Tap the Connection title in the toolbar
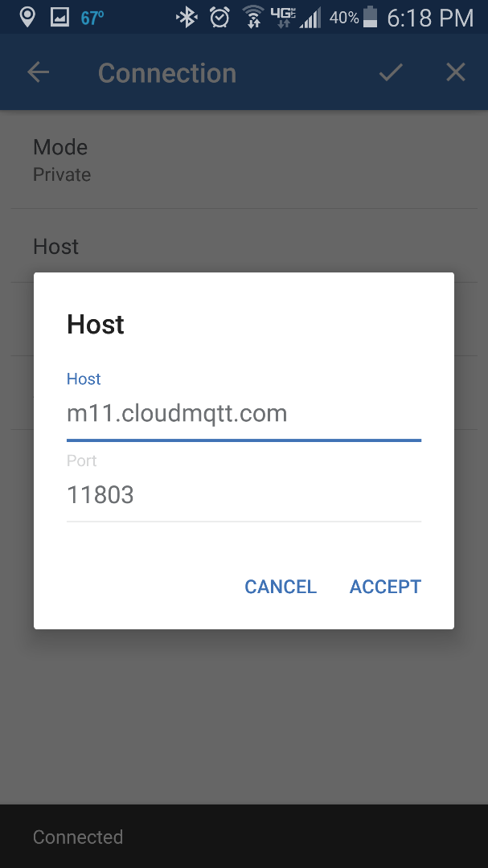Screen dimensions: 488x868 point(166,72)
